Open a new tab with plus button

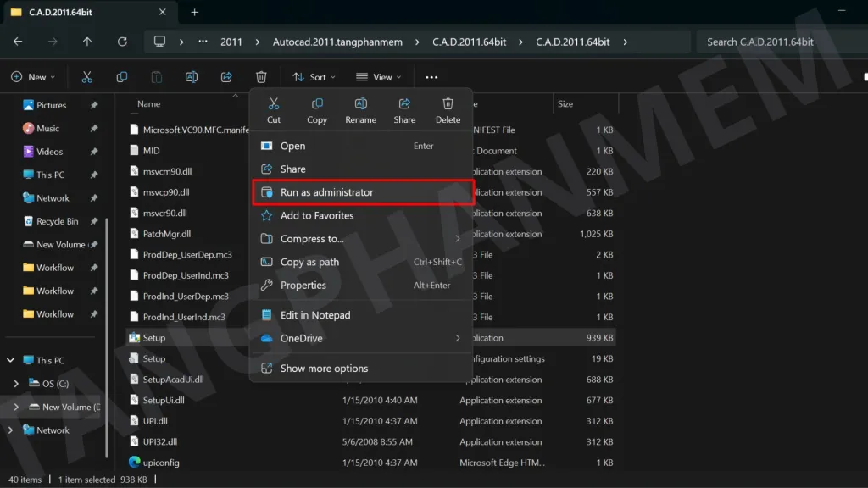click(194, 12)
